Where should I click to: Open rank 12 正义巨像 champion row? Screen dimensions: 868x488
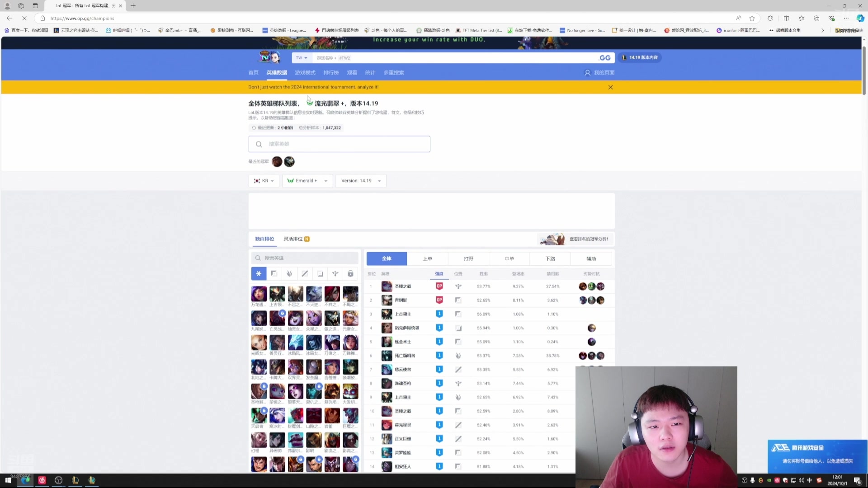470,439
